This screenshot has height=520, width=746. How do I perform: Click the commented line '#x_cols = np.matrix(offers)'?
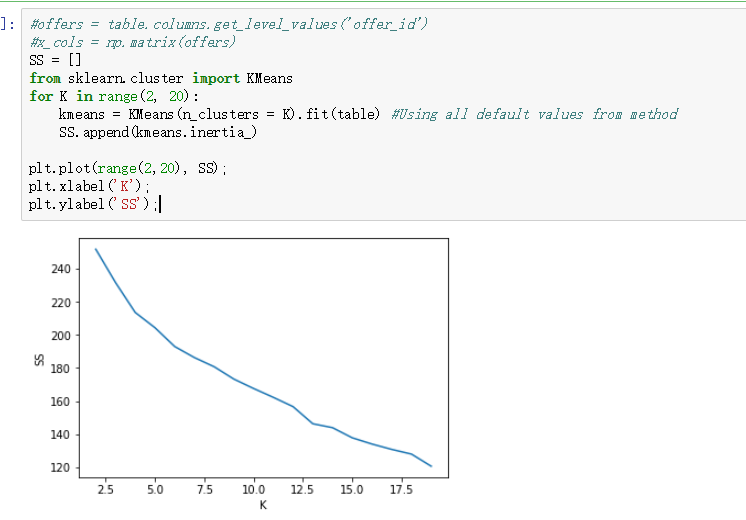132,42
